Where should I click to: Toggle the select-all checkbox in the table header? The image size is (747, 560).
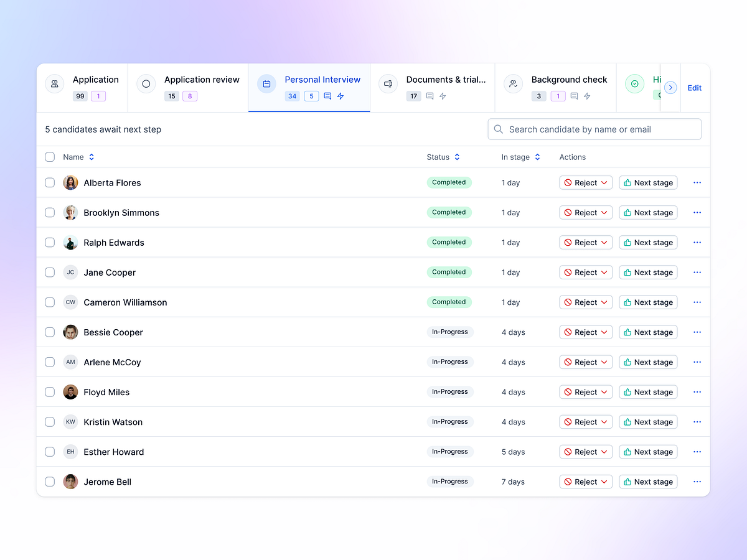pyautogui.click(x=50, y=157)
